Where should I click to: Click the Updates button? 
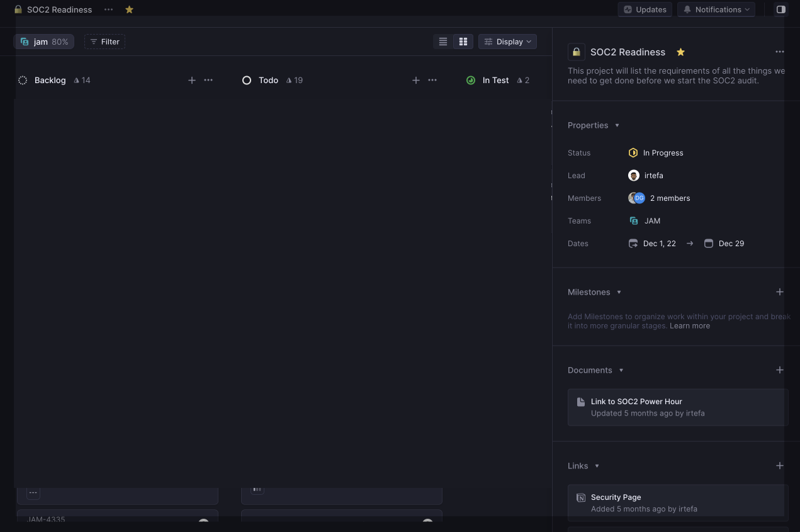(x=645, y=9)
